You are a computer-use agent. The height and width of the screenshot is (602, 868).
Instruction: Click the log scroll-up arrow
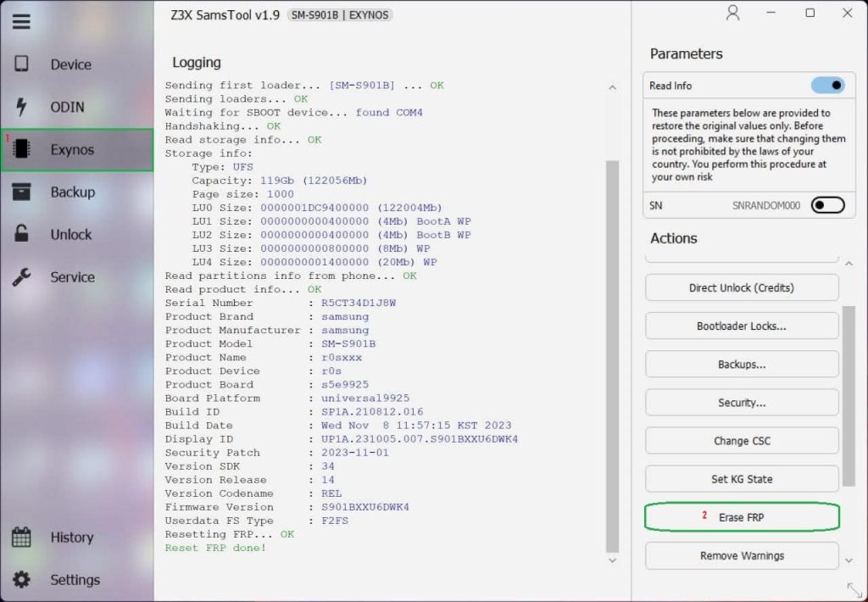(x=612, y=87)
